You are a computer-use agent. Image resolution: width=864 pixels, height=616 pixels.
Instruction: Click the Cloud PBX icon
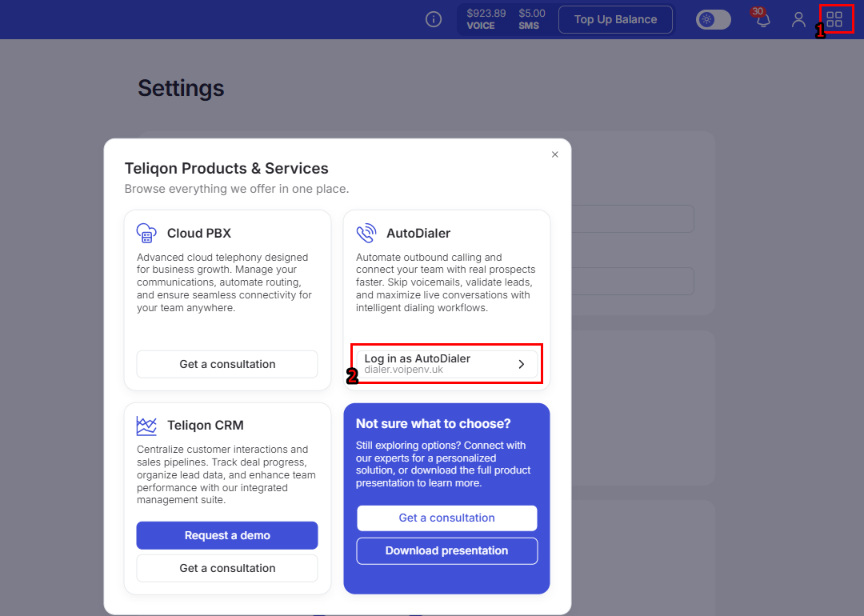[x=146, y=233]
